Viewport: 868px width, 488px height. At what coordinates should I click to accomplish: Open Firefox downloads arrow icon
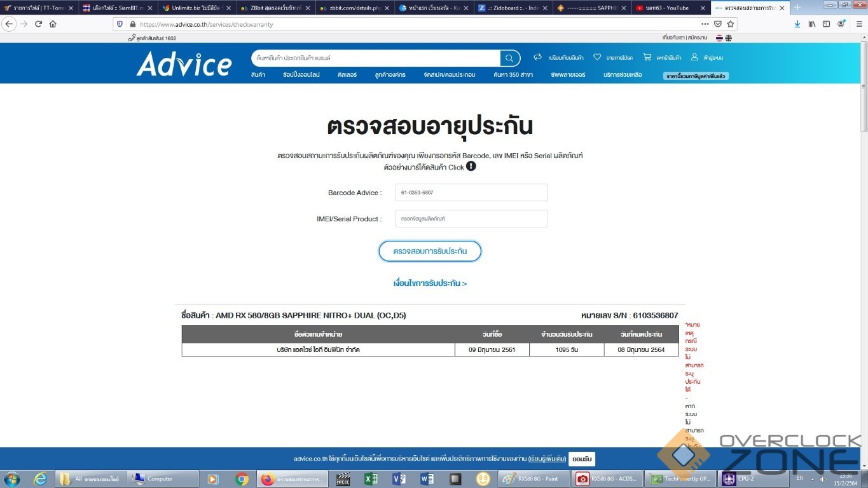pyautogui.click(x=797, y=24)
